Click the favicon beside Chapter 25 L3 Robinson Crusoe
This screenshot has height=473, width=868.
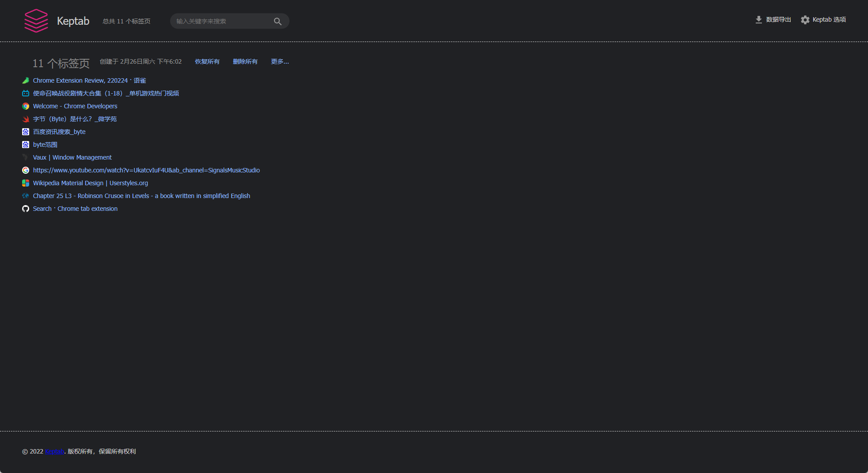[x=26, y=196]
